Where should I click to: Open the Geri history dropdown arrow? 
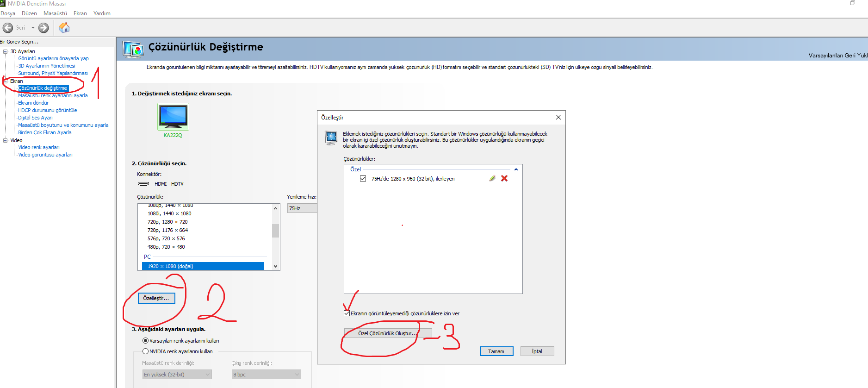[33, 28]
